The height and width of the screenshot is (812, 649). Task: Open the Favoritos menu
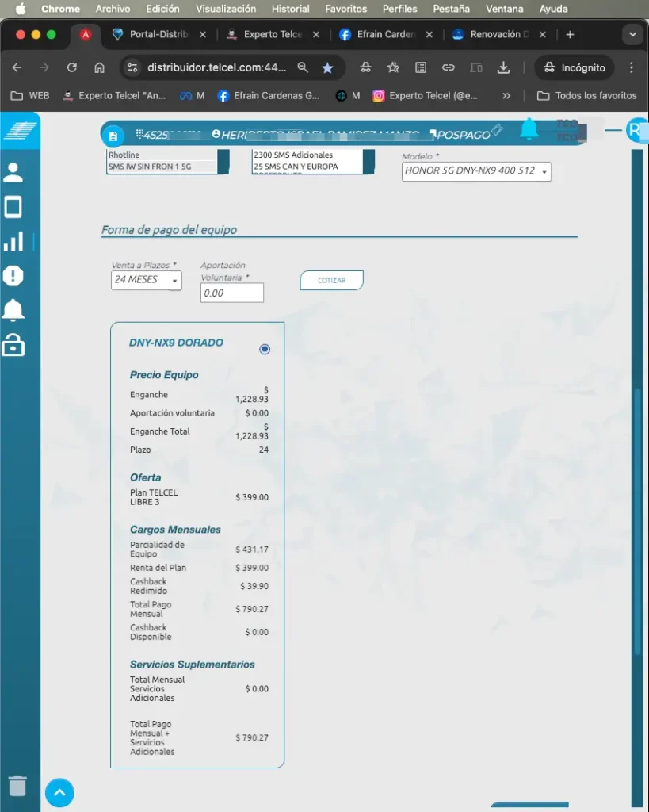point(345,9)
